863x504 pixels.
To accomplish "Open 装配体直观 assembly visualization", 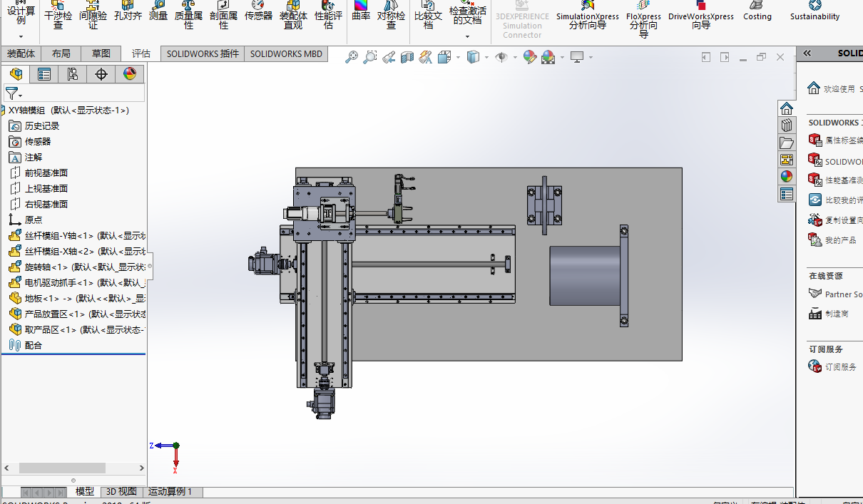I will (x=293, y=16).
